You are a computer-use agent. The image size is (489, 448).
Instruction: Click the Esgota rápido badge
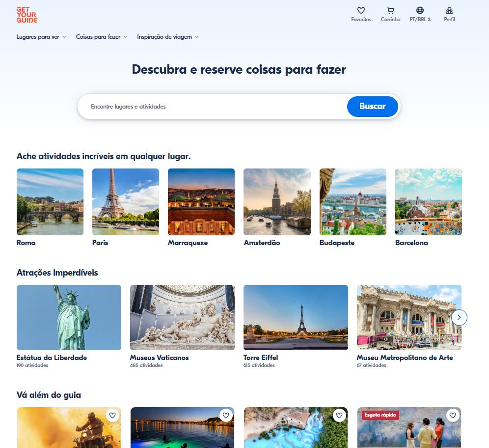pyautogui.click(x=380, y=415)
